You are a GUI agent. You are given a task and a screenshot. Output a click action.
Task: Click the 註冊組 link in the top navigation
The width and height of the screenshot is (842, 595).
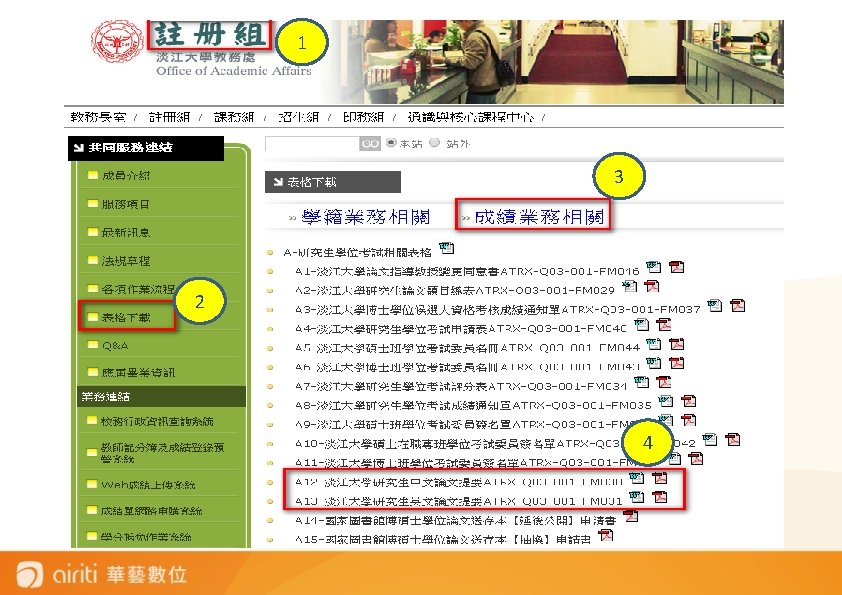pos(169,117)
